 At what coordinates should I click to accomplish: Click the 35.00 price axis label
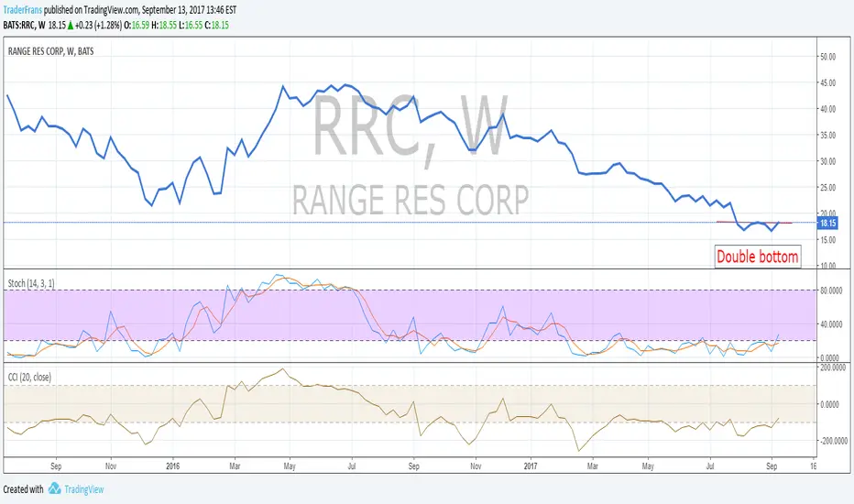pos(827,135)
